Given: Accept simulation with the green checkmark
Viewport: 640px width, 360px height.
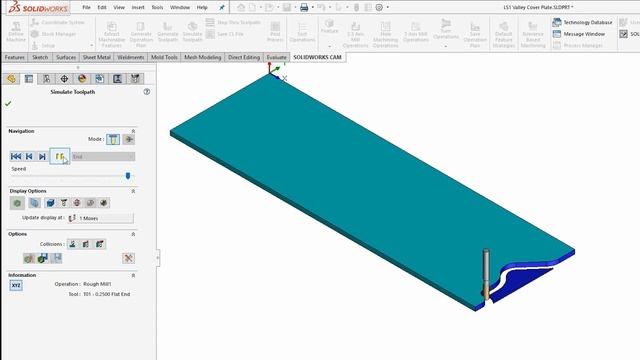Looking at the screenshot, I should pyautogui.click(x=8, y=104).
